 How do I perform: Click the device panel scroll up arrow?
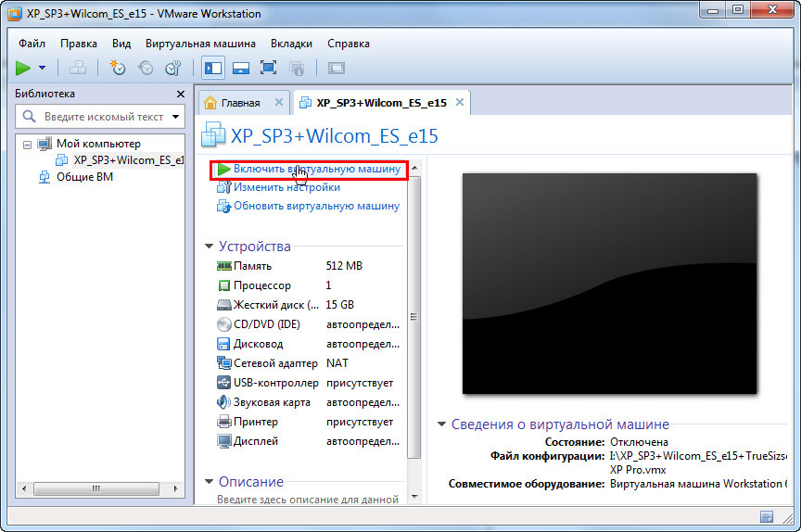414,168
